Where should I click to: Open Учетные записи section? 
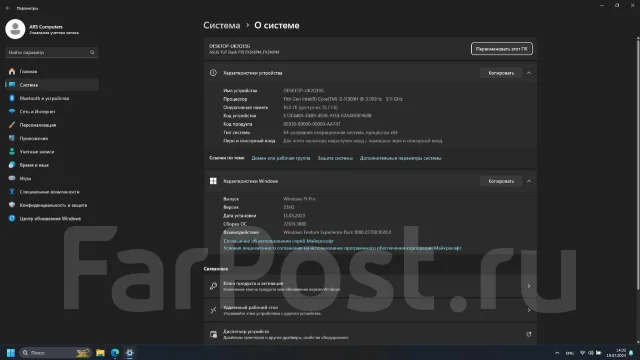pyautogui.click(x=52, y=151)
